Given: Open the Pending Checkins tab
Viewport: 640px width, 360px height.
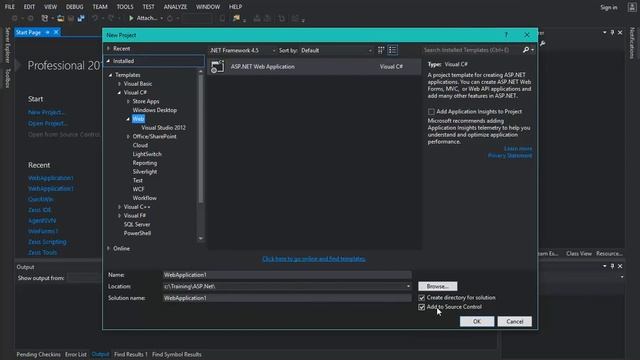Looking at the screenshot, I should click(x=39, y=354).
